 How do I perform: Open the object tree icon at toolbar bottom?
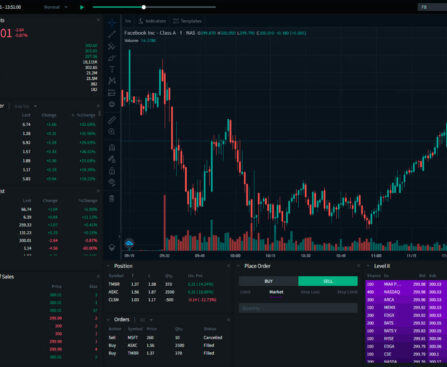(112, 247)
